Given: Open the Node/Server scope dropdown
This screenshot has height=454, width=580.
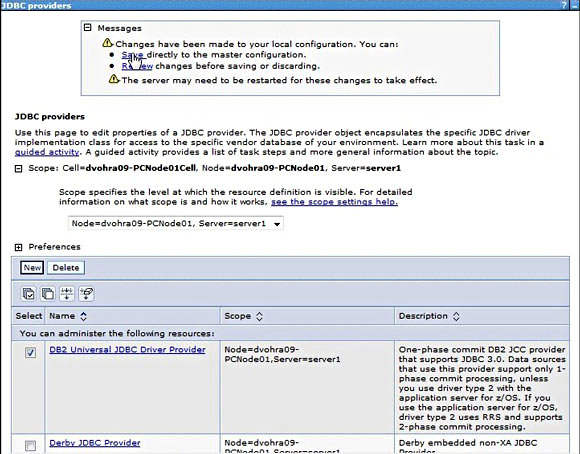Looking at the screenshot, I should 176,223.
